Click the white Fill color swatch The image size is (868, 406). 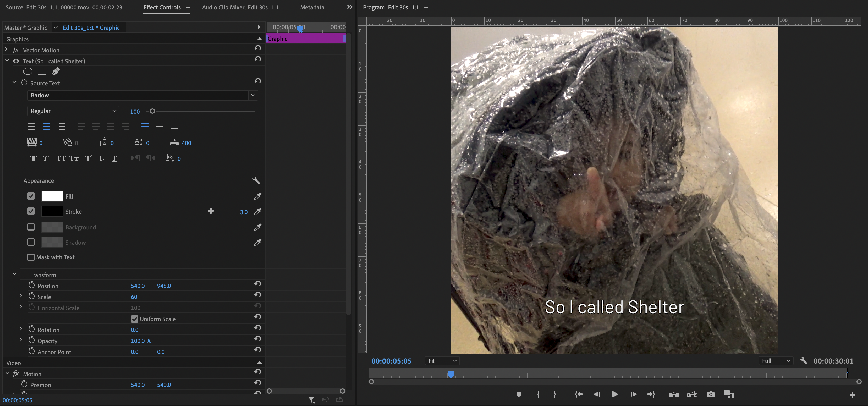pyautogui.click(x=52, y=196)
